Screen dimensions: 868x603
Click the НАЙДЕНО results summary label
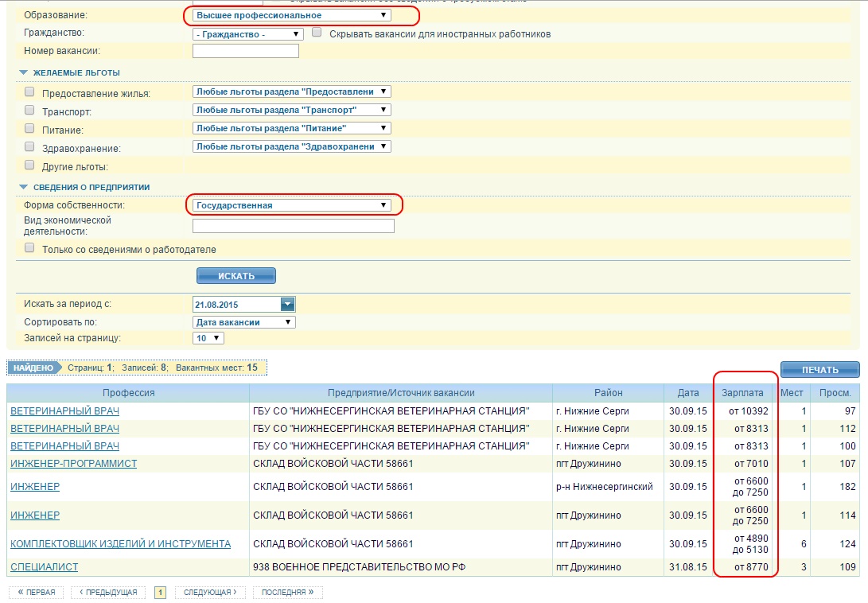tap(33, 368)
